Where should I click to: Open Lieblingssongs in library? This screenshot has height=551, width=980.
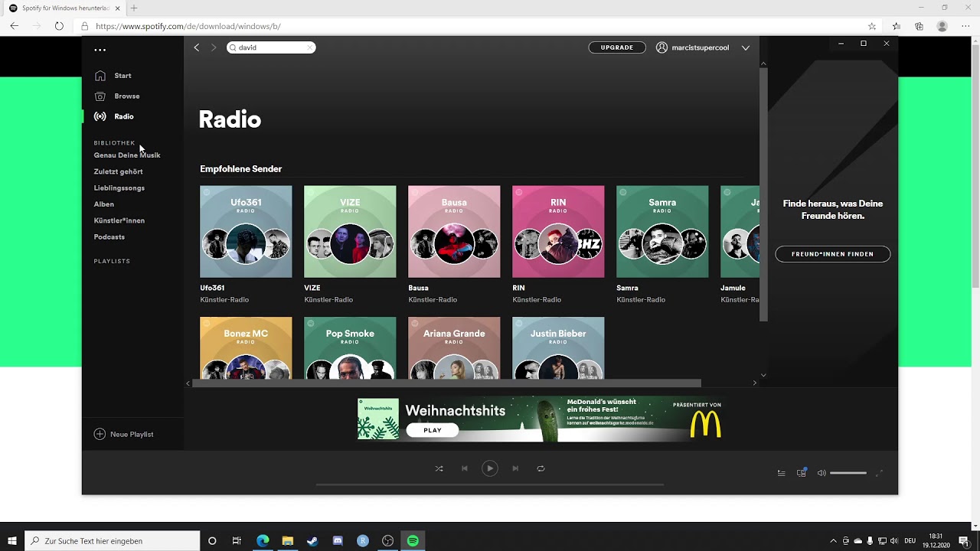tap(119, 188)
